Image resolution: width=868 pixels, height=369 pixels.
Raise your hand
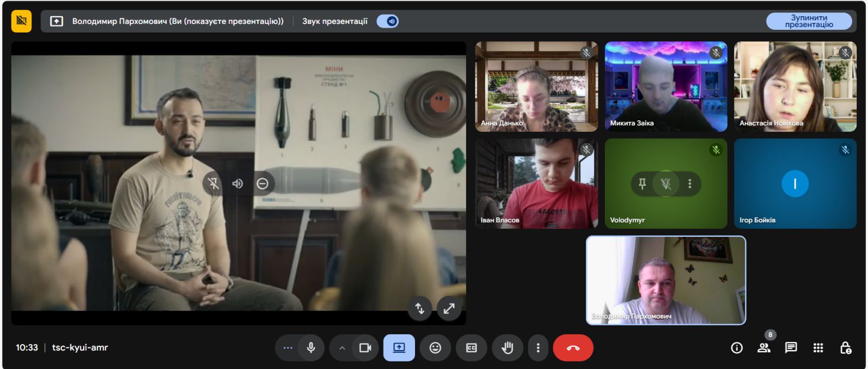[x=507, y=348]
